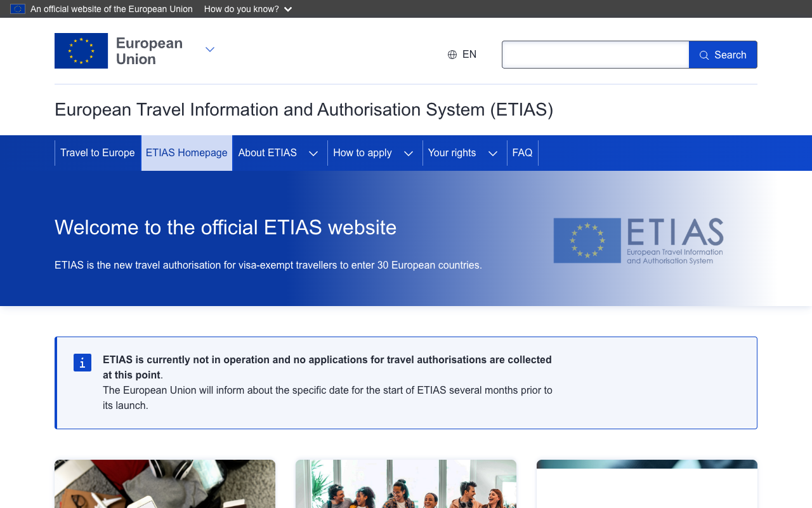This screenshot has height=508, width=812.
Task: Click the ETIAS logo in the banner
Action: pos(638,241)
